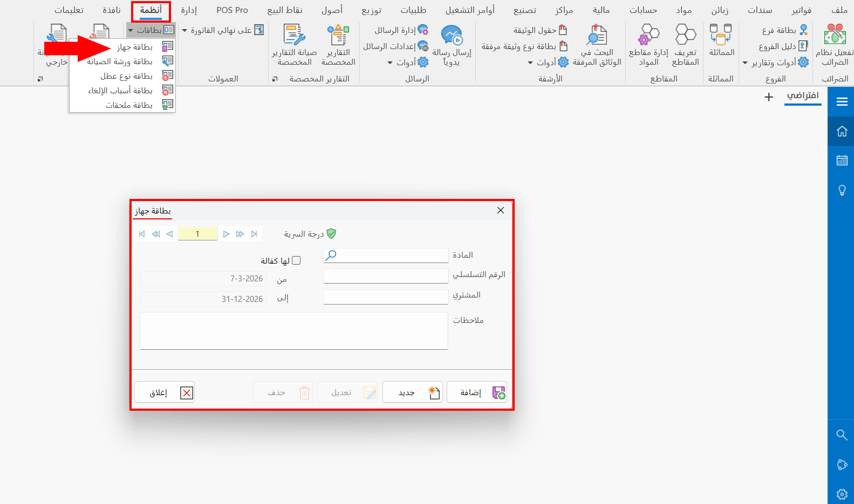Open إرسال رسالة يدوياً message icon
This screenshot has height=504, width=854.
tap(452, 34)
